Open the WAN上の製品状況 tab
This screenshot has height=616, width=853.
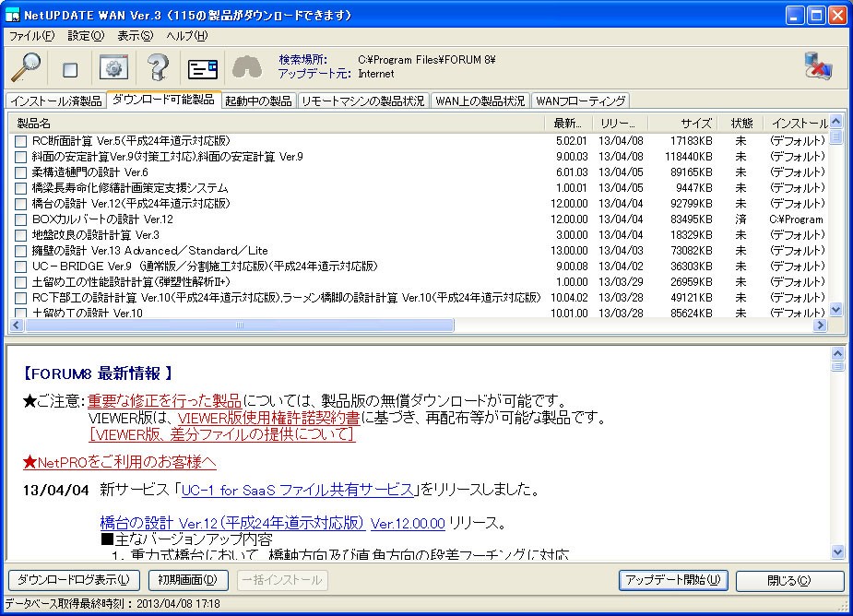coord(480,101)
